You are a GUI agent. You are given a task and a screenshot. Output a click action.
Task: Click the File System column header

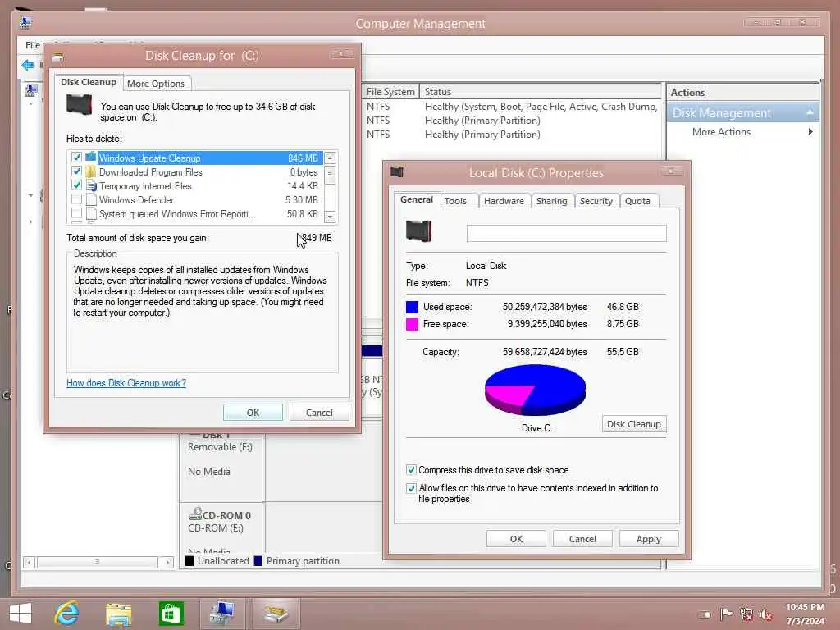[x=390, y=92]
